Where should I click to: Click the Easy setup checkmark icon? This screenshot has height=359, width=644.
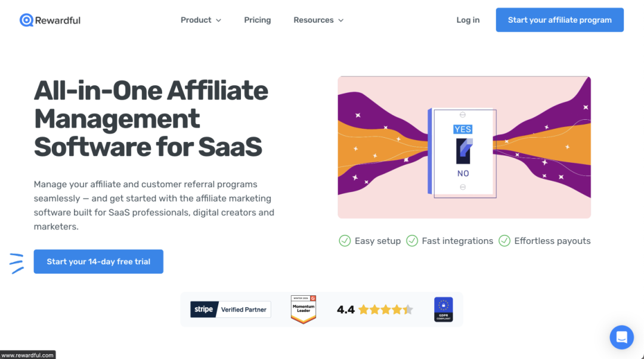click(x=345, y=241)
